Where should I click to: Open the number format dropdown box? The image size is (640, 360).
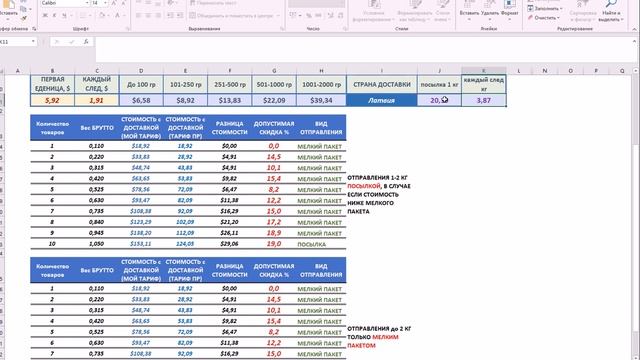[x=316, y=3]
